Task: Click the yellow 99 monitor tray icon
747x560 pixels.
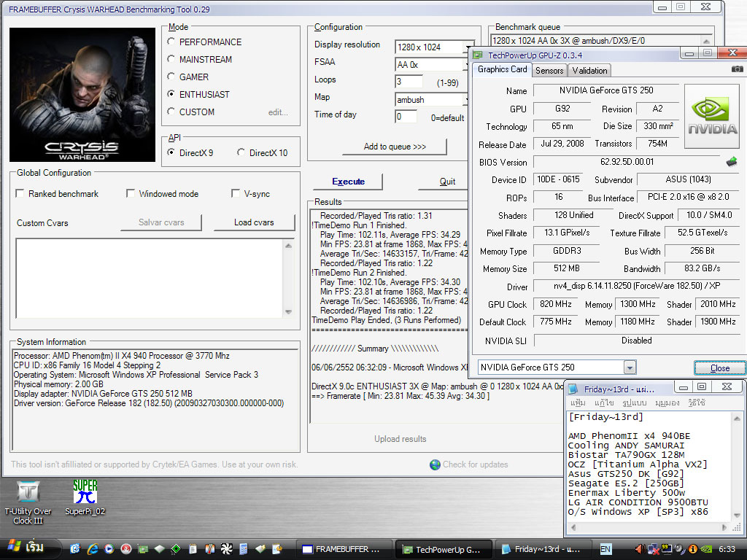Action: [x=667, y=549]
